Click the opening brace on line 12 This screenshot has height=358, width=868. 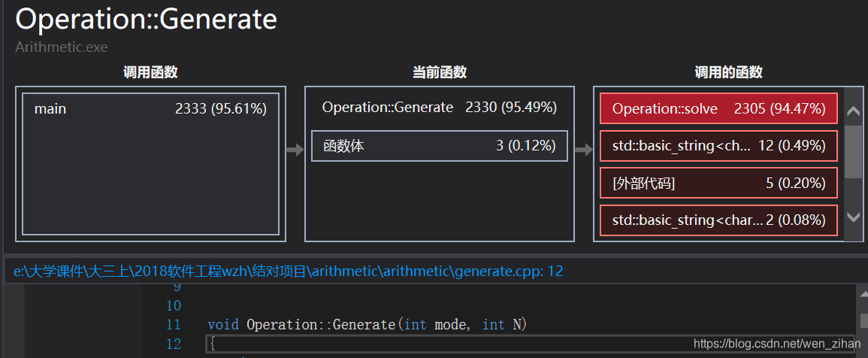tap(212, 344)
